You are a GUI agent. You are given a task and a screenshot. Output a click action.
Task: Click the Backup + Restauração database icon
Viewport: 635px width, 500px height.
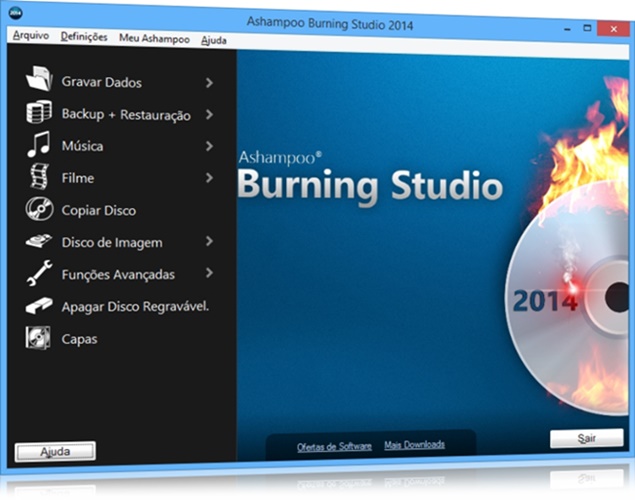pos(39,112)
